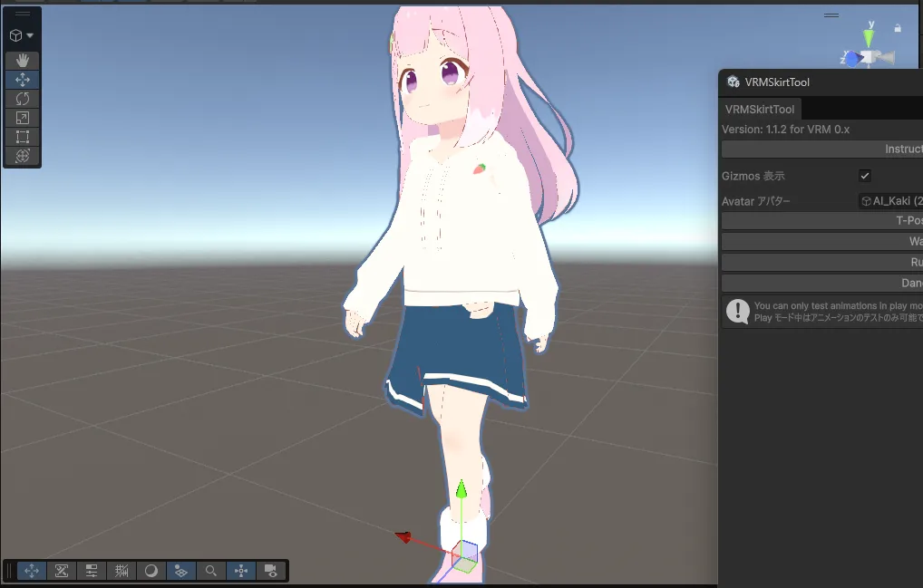Click the 'Avatar アバター' label

tap(756, 201)
